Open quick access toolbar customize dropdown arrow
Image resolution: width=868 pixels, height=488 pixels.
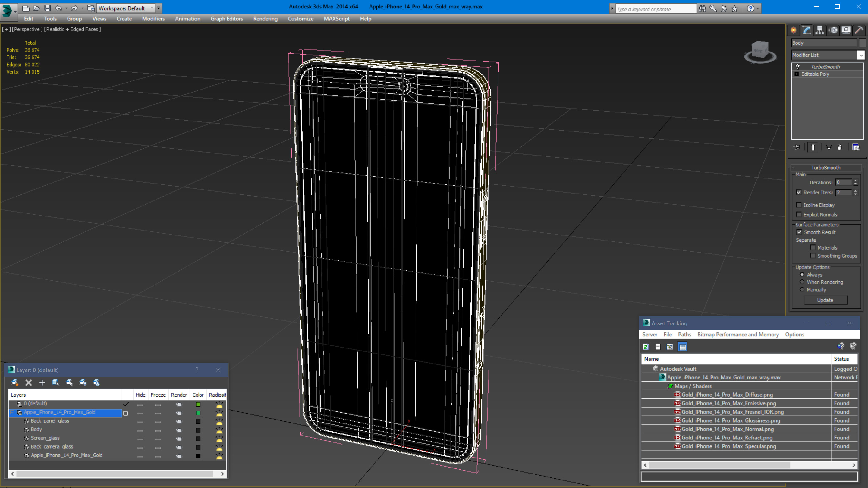tap(159, 8)
